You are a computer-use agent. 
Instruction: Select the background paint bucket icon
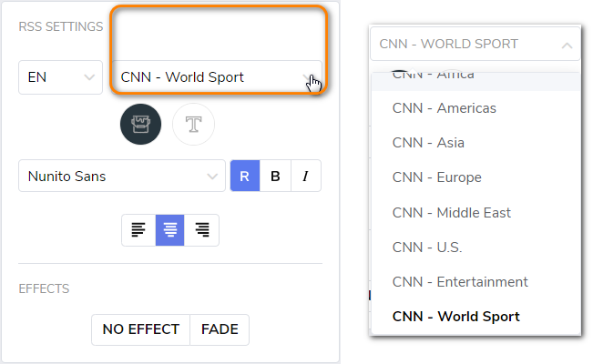coord(140,125)
